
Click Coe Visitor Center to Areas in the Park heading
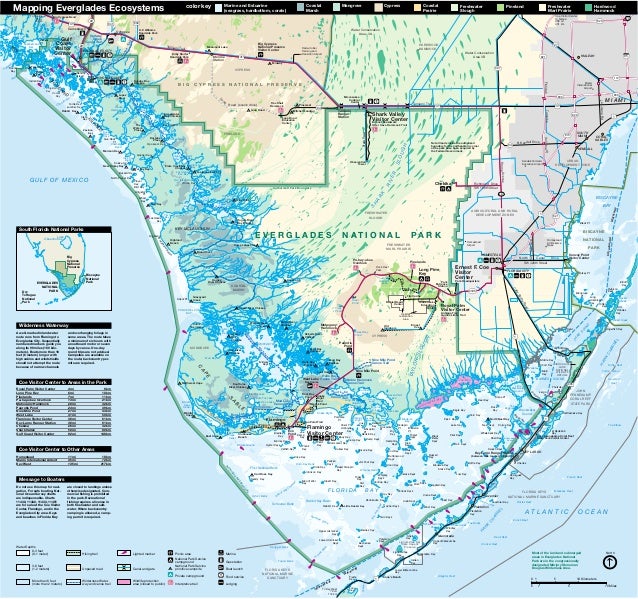pyautogui.click(x=64, y=382)
